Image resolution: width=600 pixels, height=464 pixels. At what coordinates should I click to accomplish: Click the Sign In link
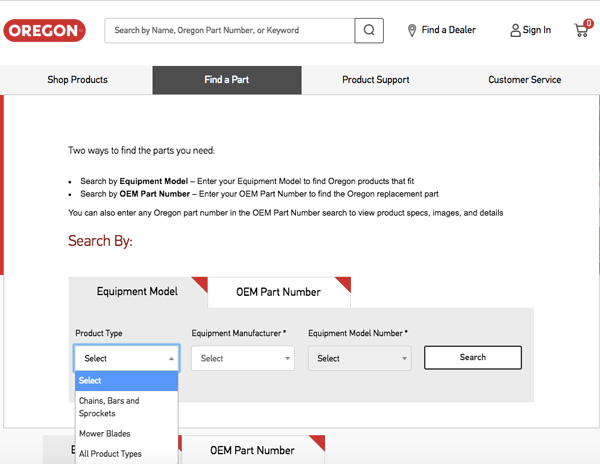coord(537,31)
